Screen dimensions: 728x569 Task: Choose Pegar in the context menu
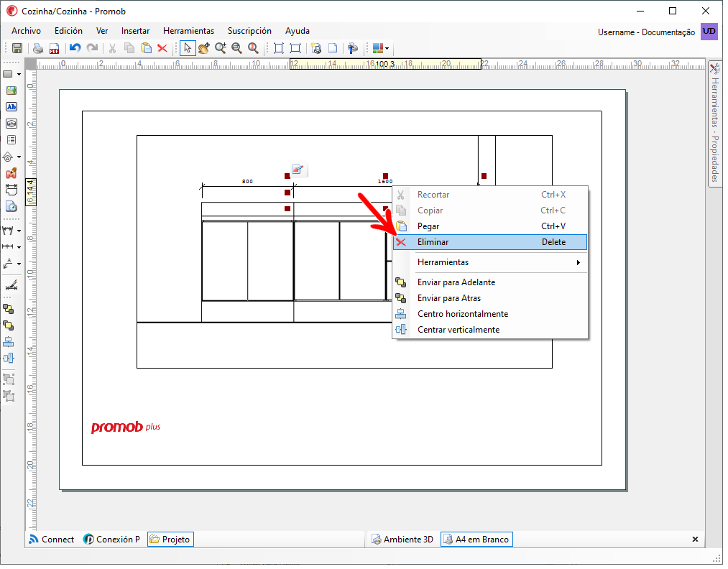coord(490,226)
